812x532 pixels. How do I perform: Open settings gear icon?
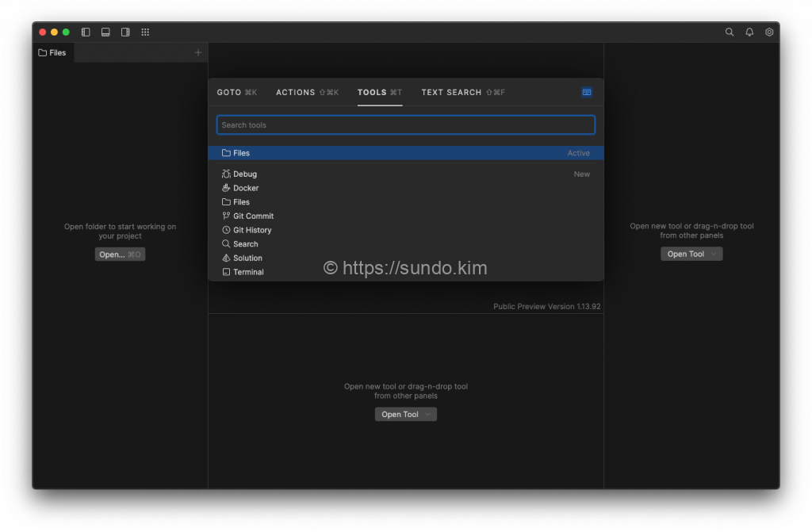769,33
